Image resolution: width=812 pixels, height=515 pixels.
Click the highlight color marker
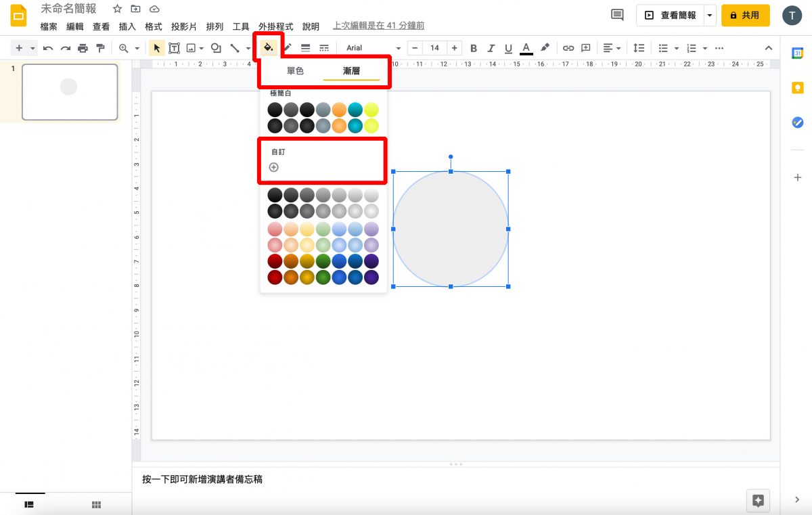click(x=545, y=48)
